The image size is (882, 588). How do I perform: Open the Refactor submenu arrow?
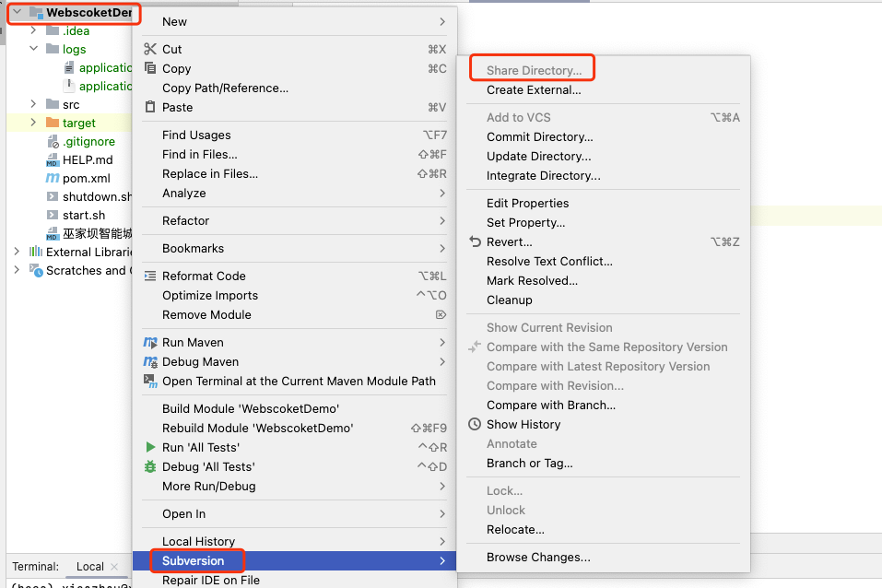(442, 220)
